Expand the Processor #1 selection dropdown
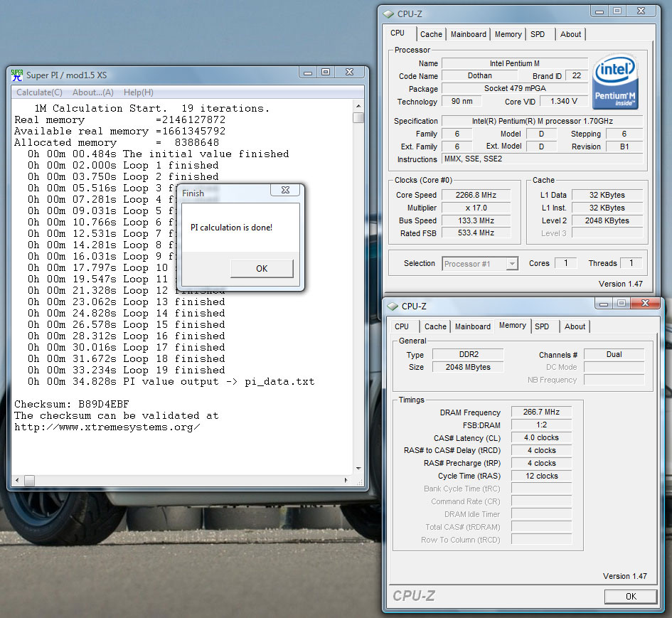 512,264
